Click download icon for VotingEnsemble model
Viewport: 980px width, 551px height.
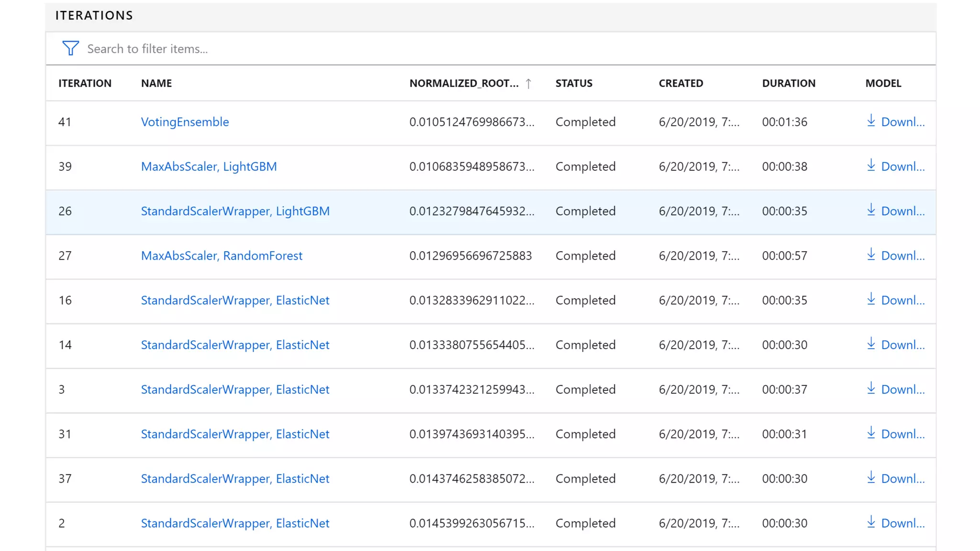871,121
